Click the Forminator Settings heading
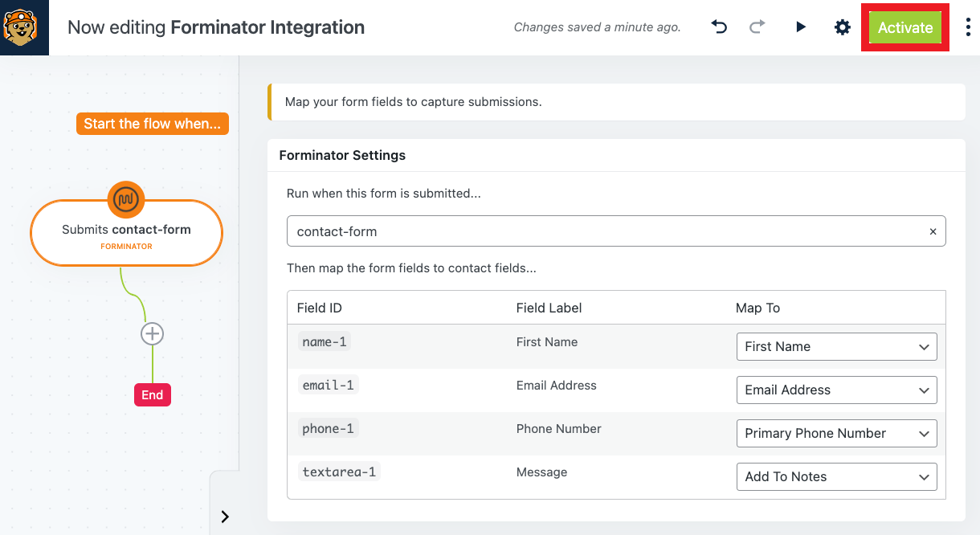This screenshot has height=535, width=980. [342, 155]
